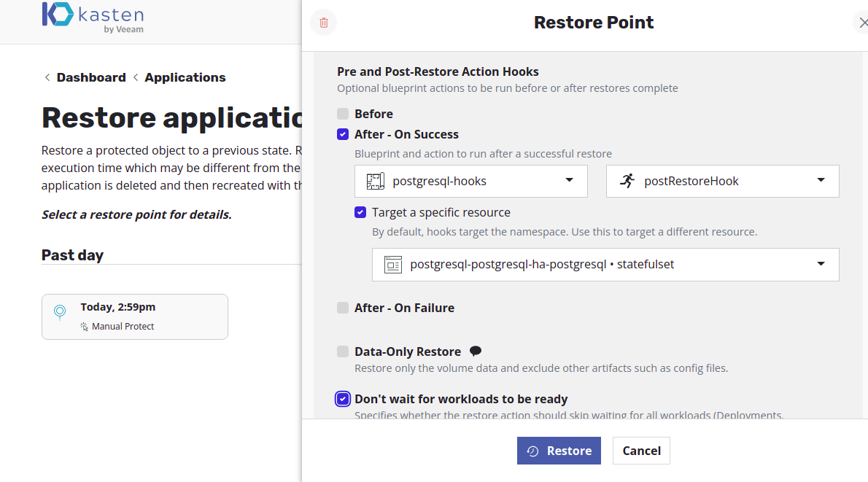The width and height of the screenshot is (868, 482).
Task: Click the delete restore point trash icon
Action: (x=323, y=23)
